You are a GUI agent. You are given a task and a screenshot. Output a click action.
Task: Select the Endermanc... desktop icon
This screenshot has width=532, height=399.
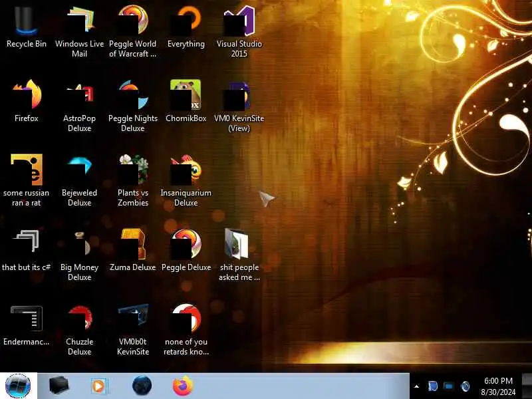coord(26,326)
